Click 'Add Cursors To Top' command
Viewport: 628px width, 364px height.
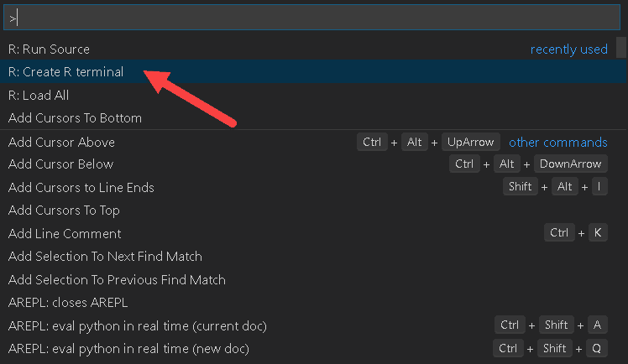pyautogui.click(x=64, y=211)
